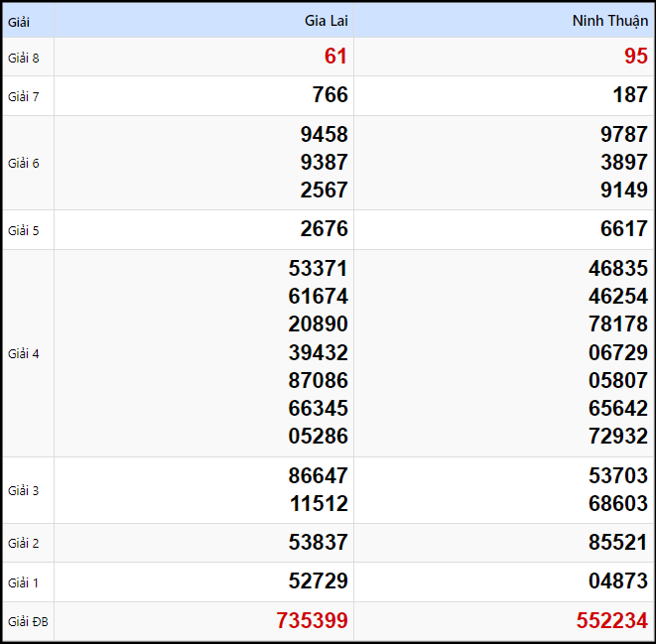Select the Giải 4 number 53371
This screenshot has width=656, height=644.
[318, 269]
